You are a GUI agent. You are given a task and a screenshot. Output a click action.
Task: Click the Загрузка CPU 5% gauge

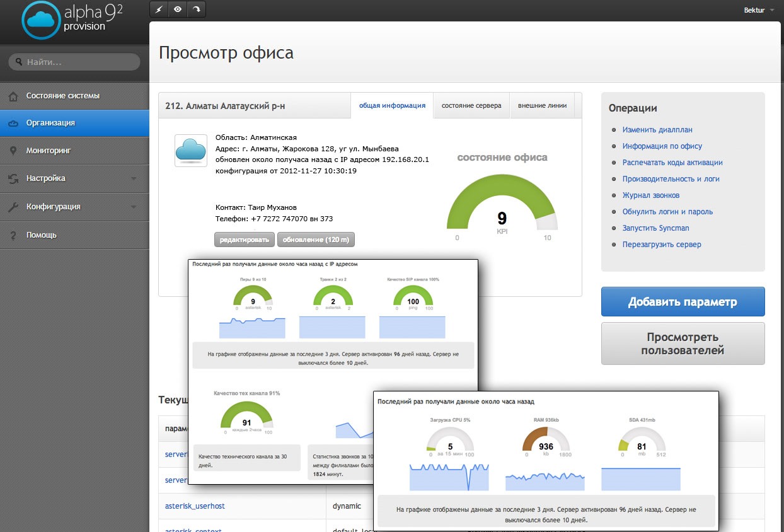coord(449,443)
